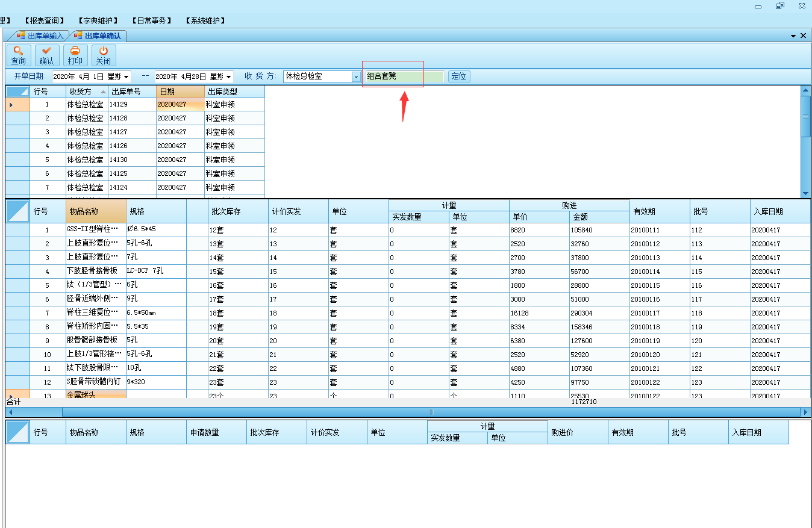Open the end date dropdown
Viewport: 812px width, 528px height.
[x=229, y=77]
